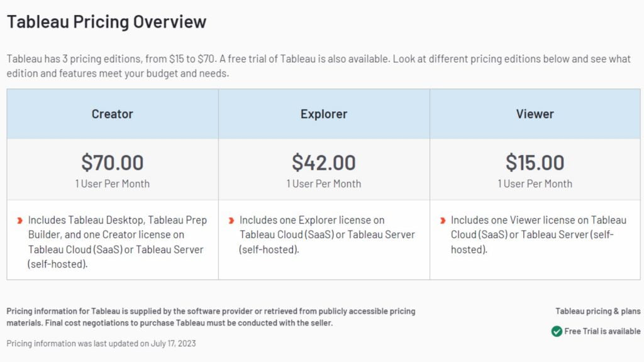Image resolution: width=644 pixels, height=362 pixels.
Task: Click the green checkmark Free Trial icon
Action: click(x=557, y=331)
